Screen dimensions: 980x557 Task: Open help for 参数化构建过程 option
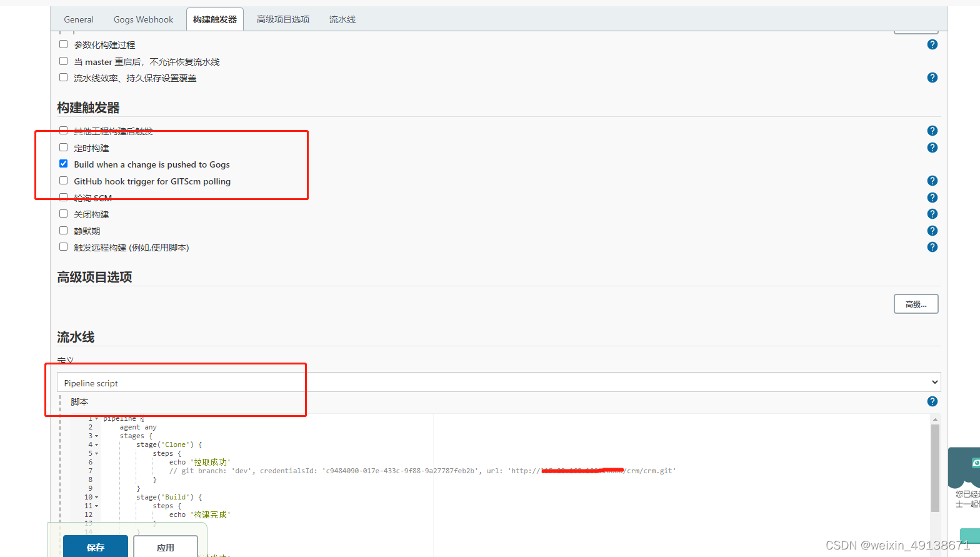(x=932, y=44)
